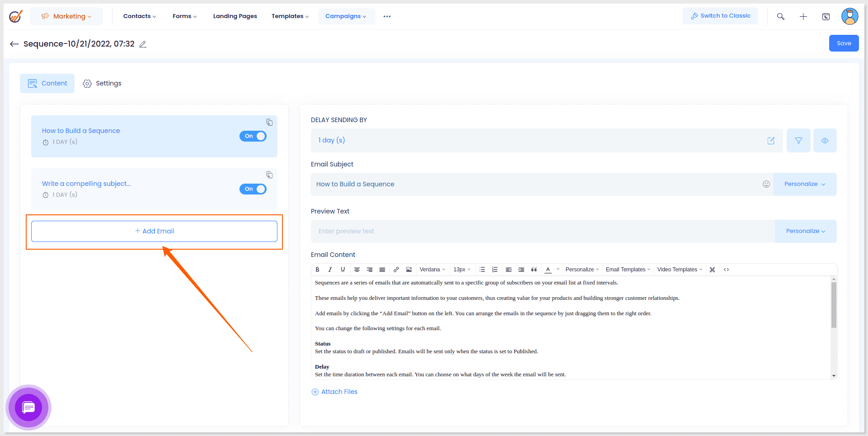The height and width of the screenshot is (436, 868).
Task: Open the Email Subject Personalize dropdown
Action: point(804,184)
